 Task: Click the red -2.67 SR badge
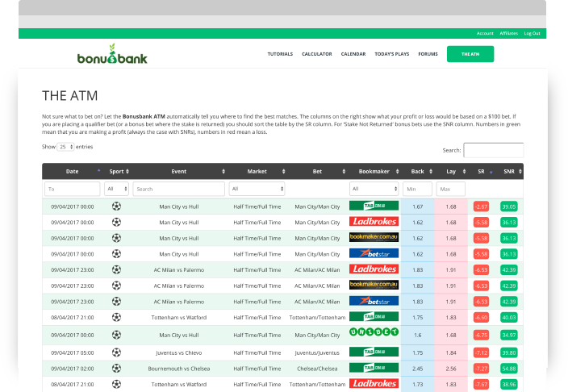pyautogui.click(x=481, y=206)
